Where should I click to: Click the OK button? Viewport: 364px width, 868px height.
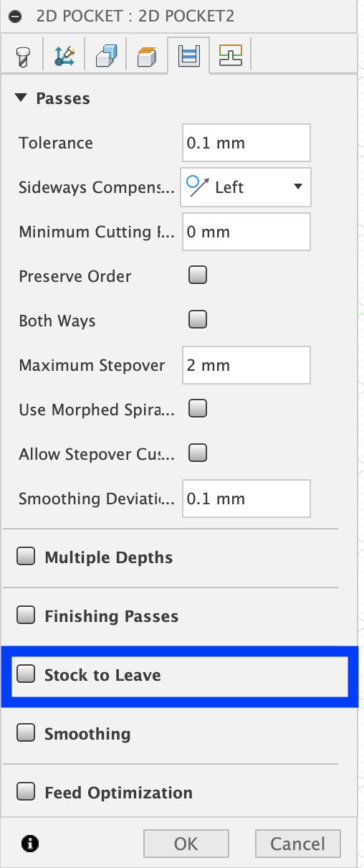pyautogui.click(x=186, y=844)
